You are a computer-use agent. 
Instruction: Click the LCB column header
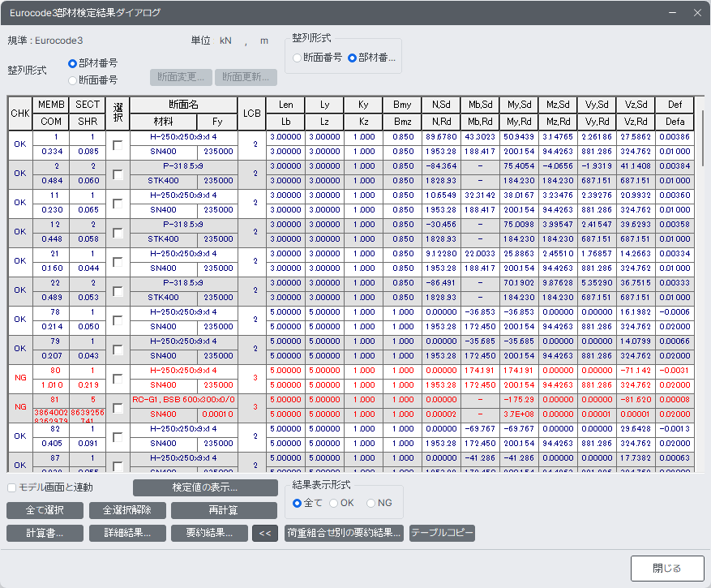pyautogui.click(x=251, y=114)
